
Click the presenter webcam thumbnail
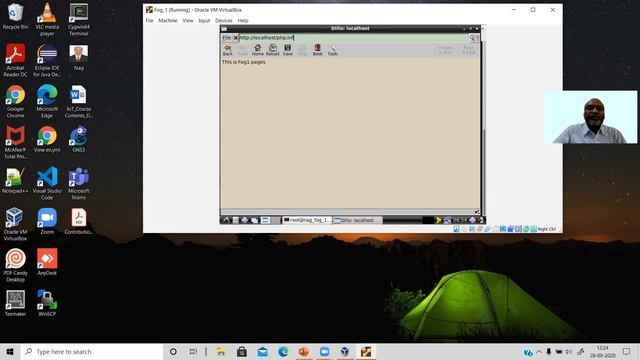pyautogui.click(x=591, y=117)
